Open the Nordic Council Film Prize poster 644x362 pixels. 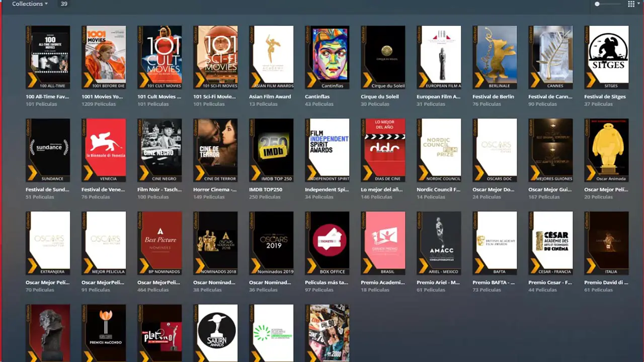tap(439, 150)
